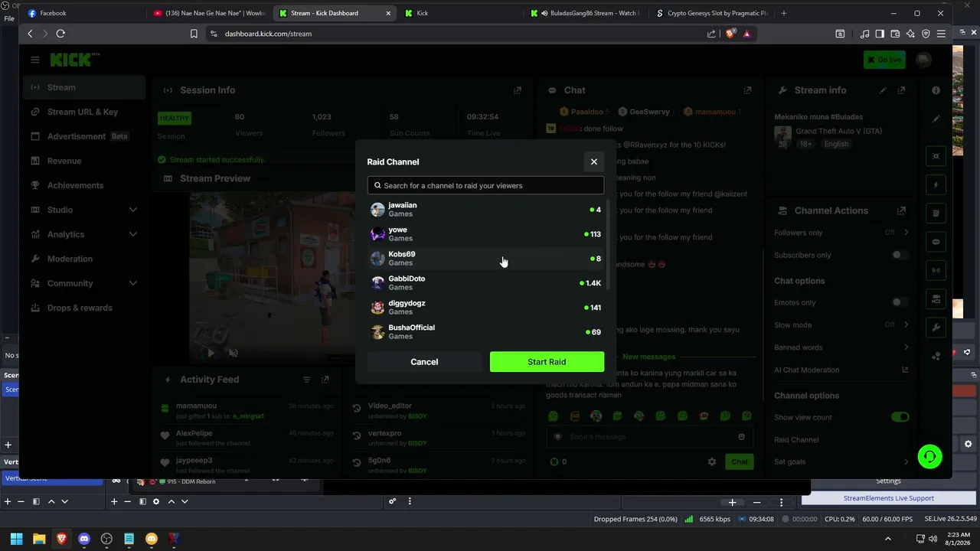Screen dimensions: 980x551
Task: Edit stream info with pencil icon
Action: (883, 90)
